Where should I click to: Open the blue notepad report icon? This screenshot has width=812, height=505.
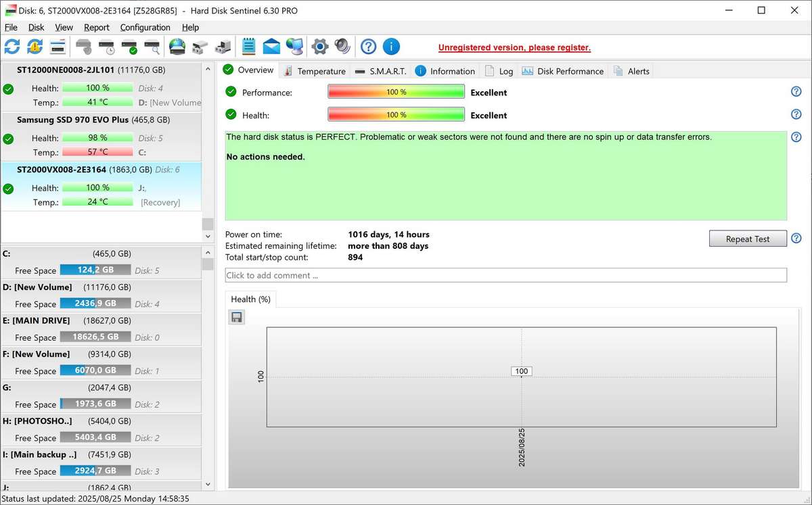tap(248, 47)
